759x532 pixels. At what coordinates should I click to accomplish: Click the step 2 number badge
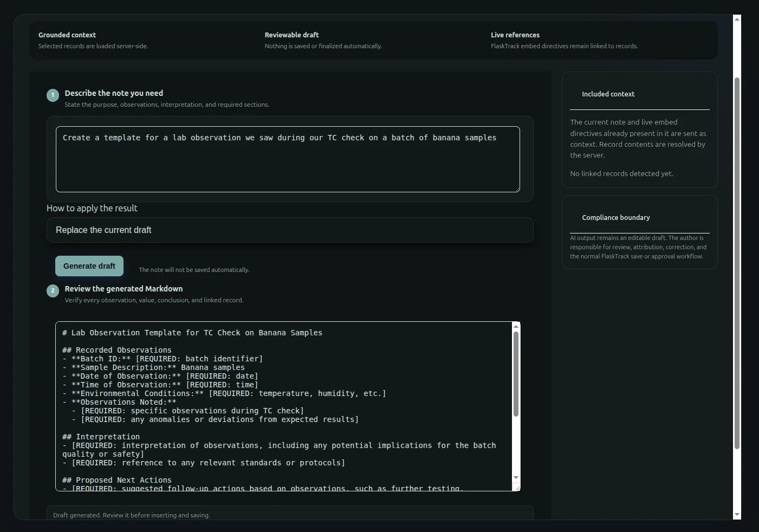[x=53, y=291]
